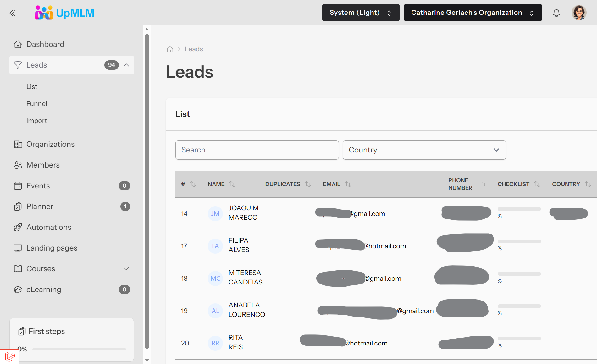
Task: Sort leads by Email column
Action: tap(348, 184)
